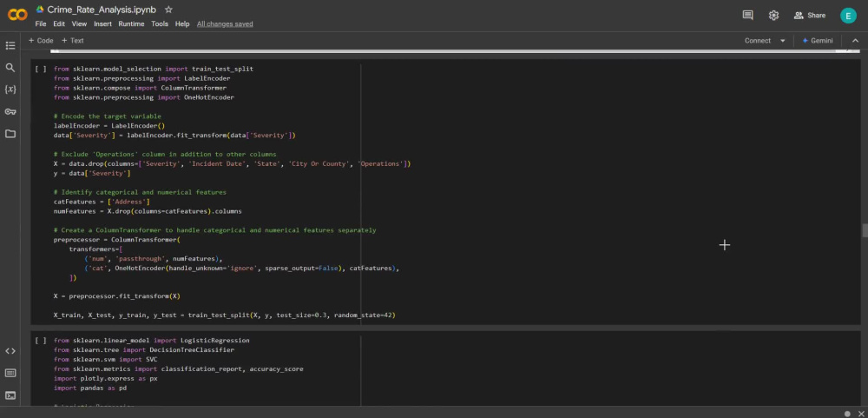Click the line catFeatures = ['Address']

102,202
